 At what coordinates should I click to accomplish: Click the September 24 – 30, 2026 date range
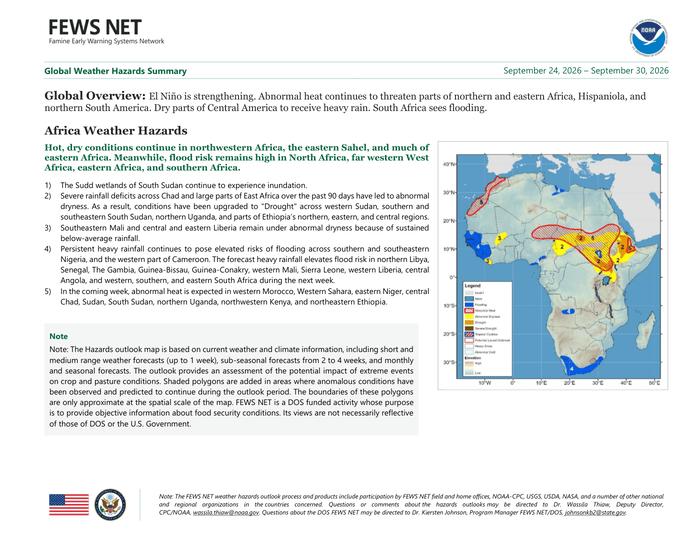pos(586,71)
